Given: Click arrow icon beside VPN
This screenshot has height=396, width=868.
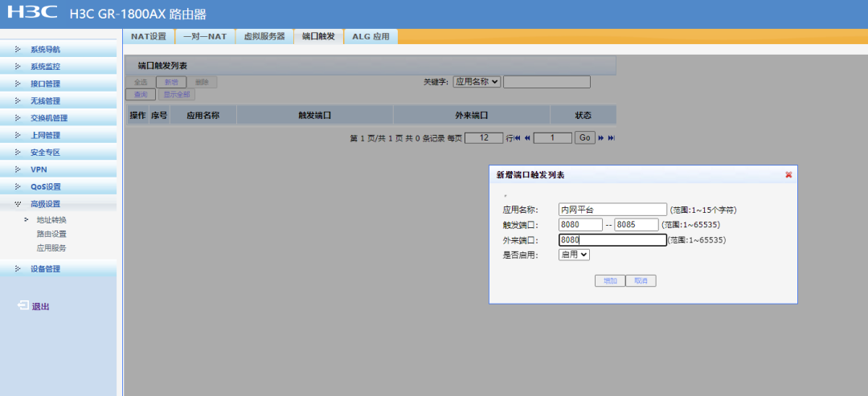Looking at the screenshot, I should [18, 169].
